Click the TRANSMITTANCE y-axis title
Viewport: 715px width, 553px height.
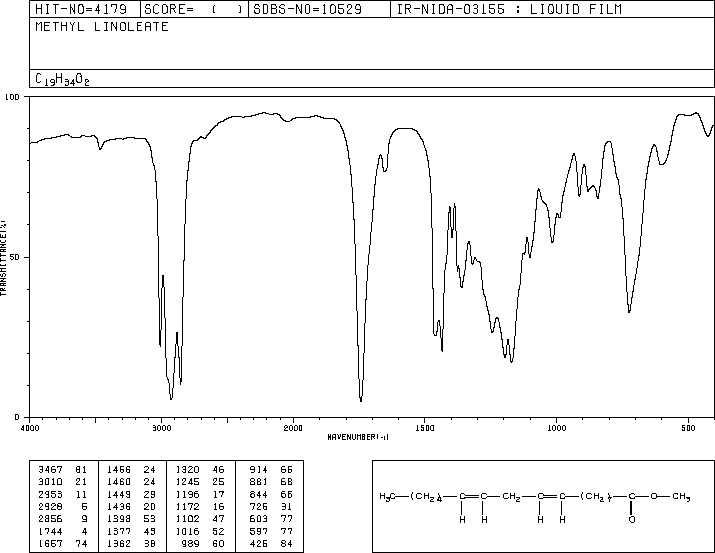point(4,258)
